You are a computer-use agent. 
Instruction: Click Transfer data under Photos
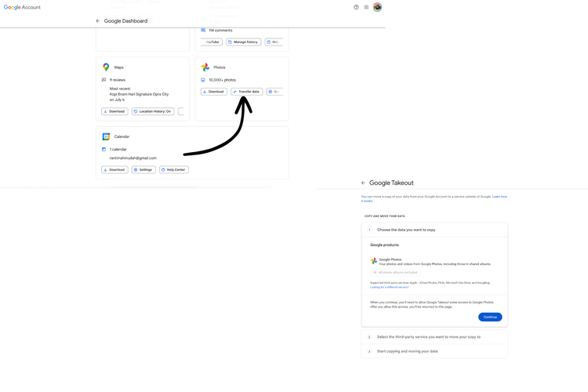point(246,92)
